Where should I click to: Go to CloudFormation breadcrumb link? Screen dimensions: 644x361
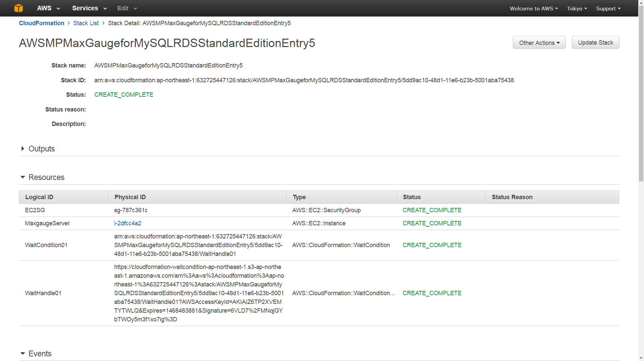(x=42, y=23)
